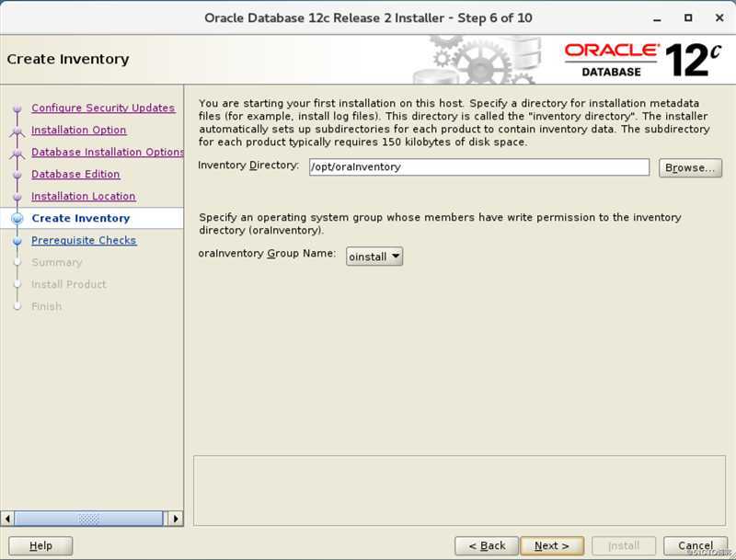
Task: Click the Prerequisite Checks step bullet icon
Action: (17, 241)
